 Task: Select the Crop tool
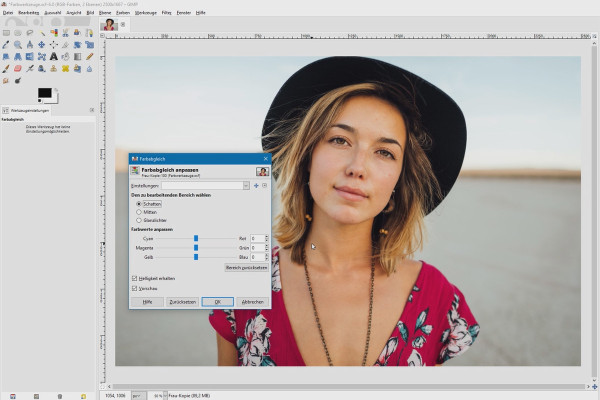65,45
